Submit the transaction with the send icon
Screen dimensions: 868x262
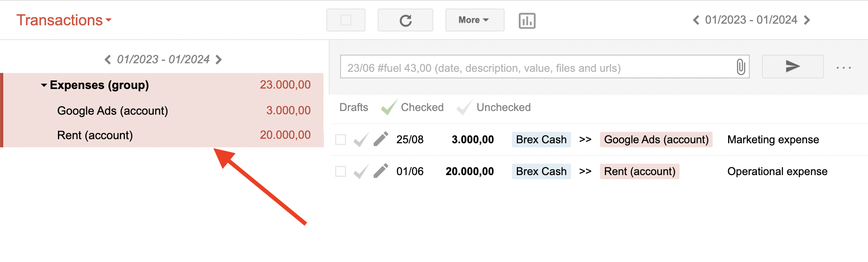(792, 67)
